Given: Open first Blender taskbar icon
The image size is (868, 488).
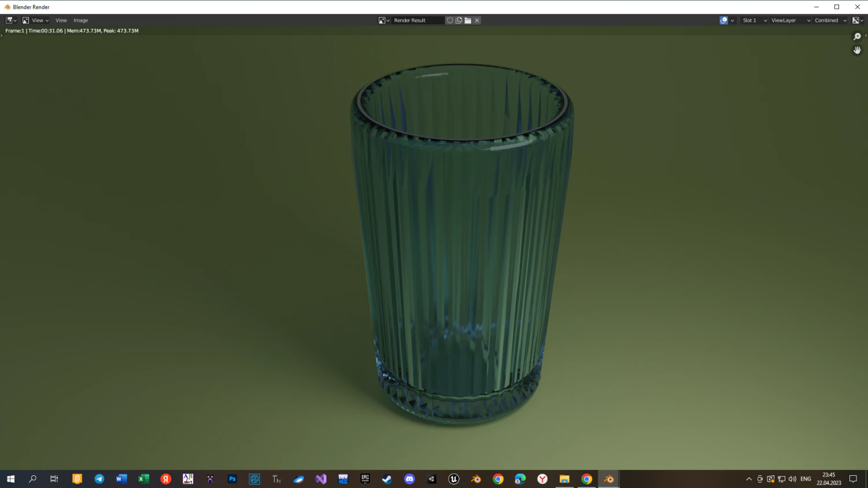Looking at the screenshot, I should (476, 479).
